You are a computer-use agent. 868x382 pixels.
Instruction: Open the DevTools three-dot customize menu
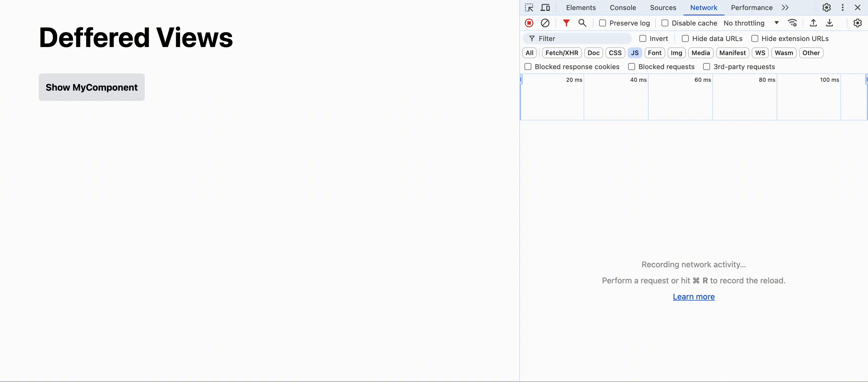click(842, 7)
